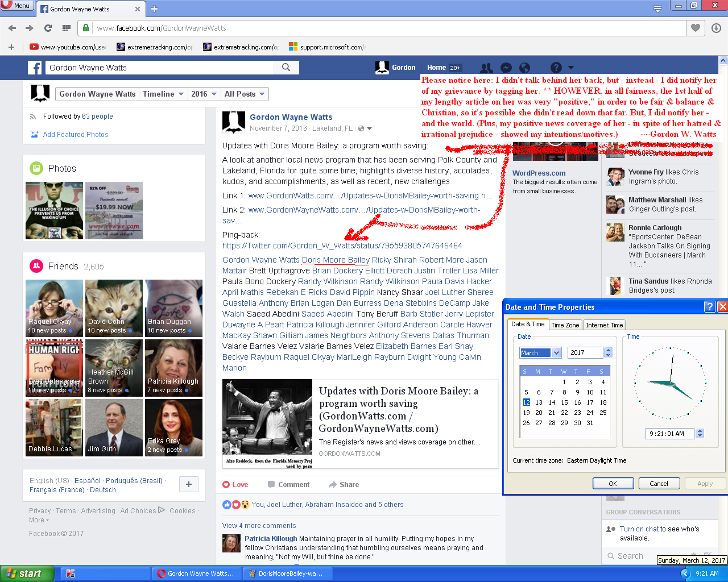Click the Facebook search magnifier button
Screen dimensions: 728x582
click(x=286, y=68)
